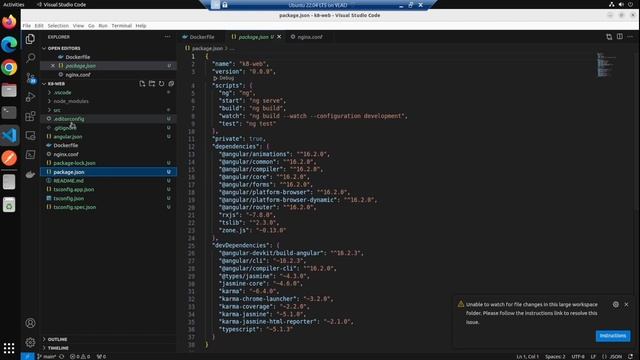Image resolution: width=640 pixels, height=360 pixels.
Task: Expand the node_modules folder
Action: click(71, 101)
